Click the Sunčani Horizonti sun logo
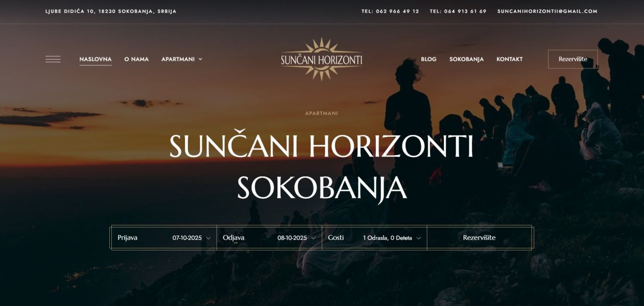Image resolution: width=644 pixels, height=306 pixels. tap(321, 59)
